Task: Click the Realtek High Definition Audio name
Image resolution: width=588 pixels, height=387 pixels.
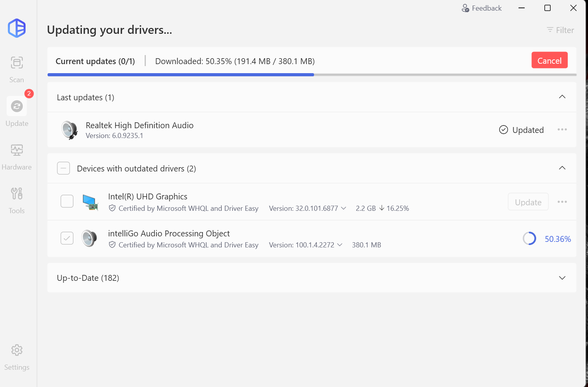Action: tap(140, 125)
